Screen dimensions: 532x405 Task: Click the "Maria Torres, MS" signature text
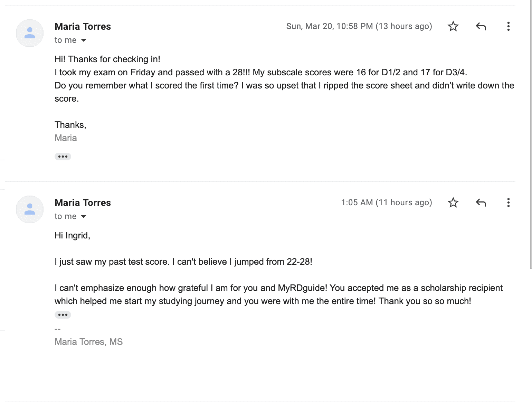coord(88,342)
